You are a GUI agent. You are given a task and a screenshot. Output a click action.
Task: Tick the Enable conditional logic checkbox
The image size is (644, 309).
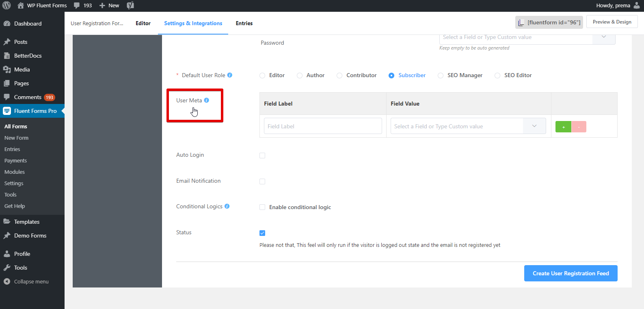(x=262, y=207)
